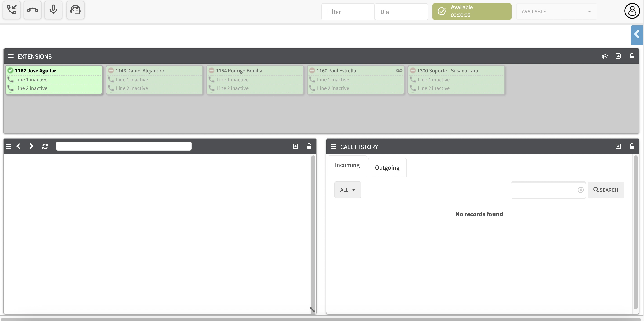Open the Extensions hamburger menu
Viewport: 644px width, 321px height.
pos(10,56)
